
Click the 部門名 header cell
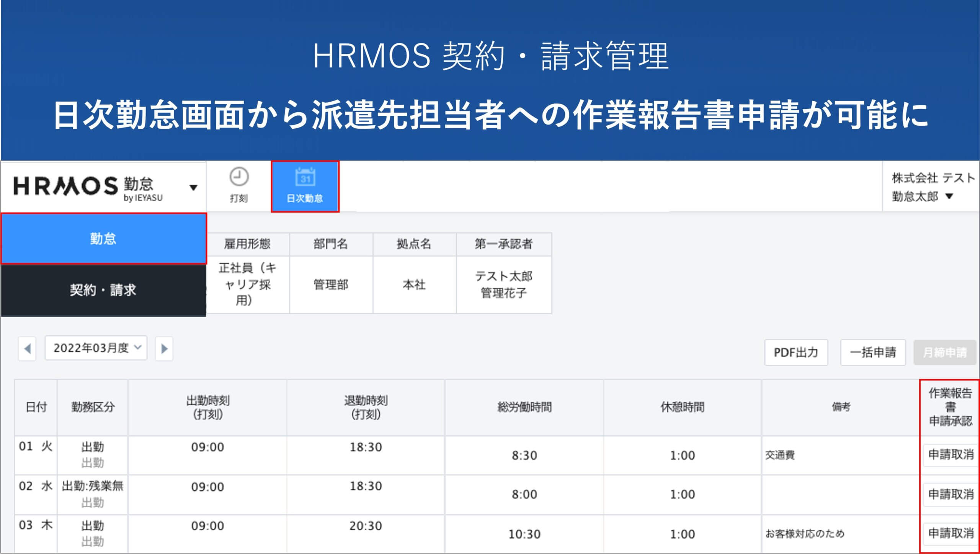coord(331,244)
